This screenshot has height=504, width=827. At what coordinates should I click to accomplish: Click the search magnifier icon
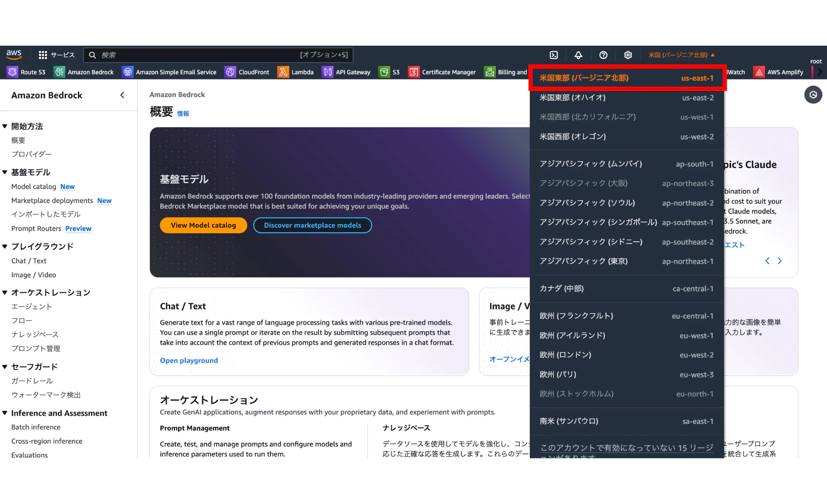[92, 55]
